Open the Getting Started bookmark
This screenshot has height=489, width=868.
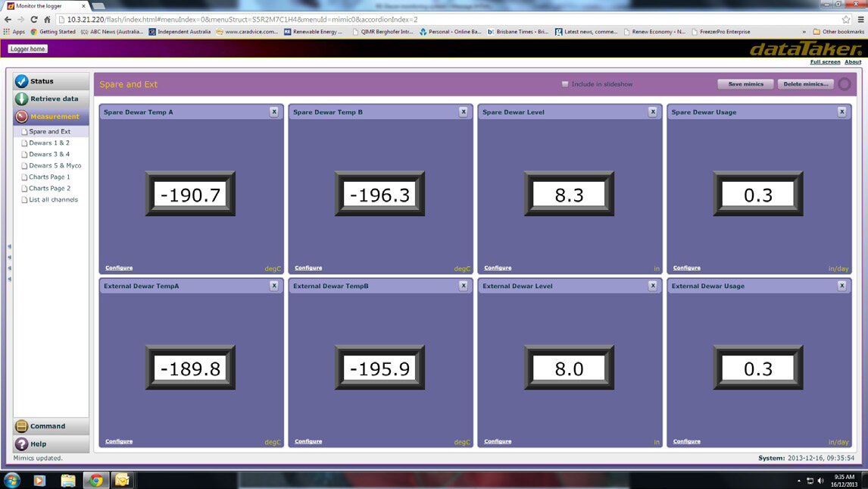click(53, 32)
